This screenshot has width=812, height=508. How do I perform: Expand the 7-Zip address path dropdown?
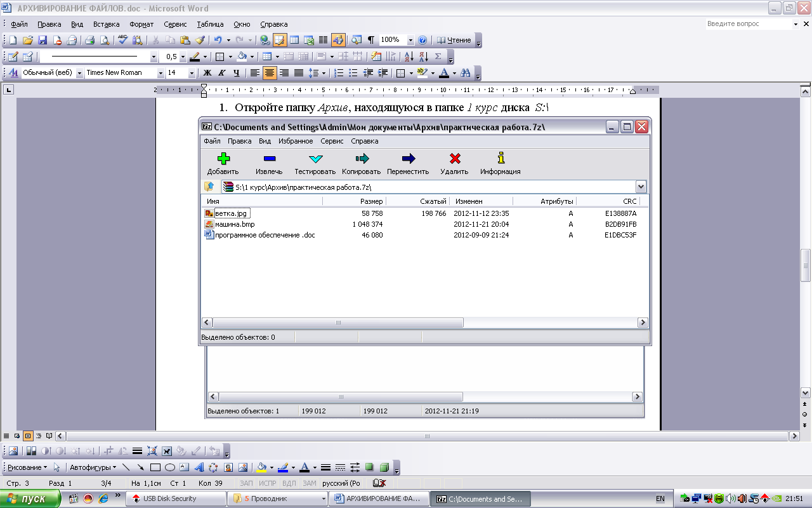point(641,187)
